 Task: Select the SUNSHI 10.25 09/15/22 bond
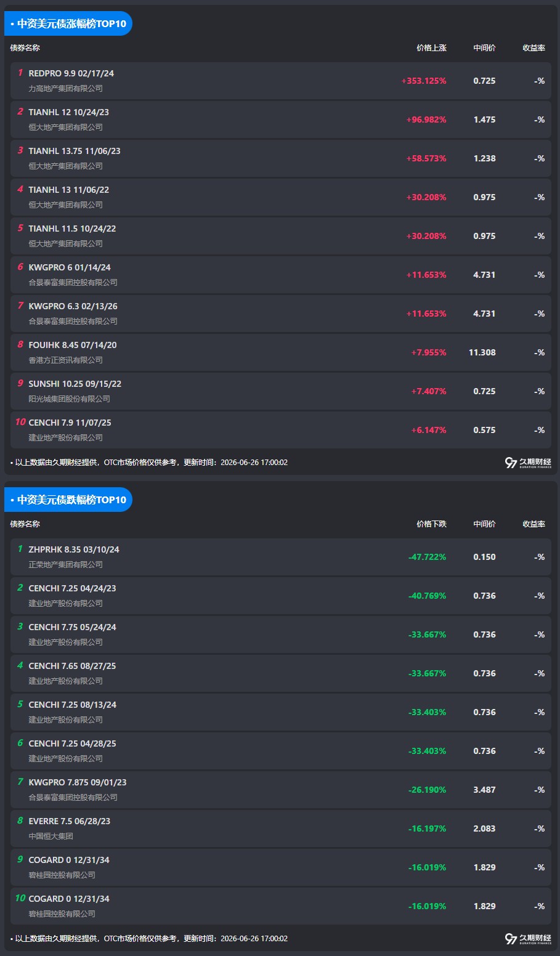point(281,391)
